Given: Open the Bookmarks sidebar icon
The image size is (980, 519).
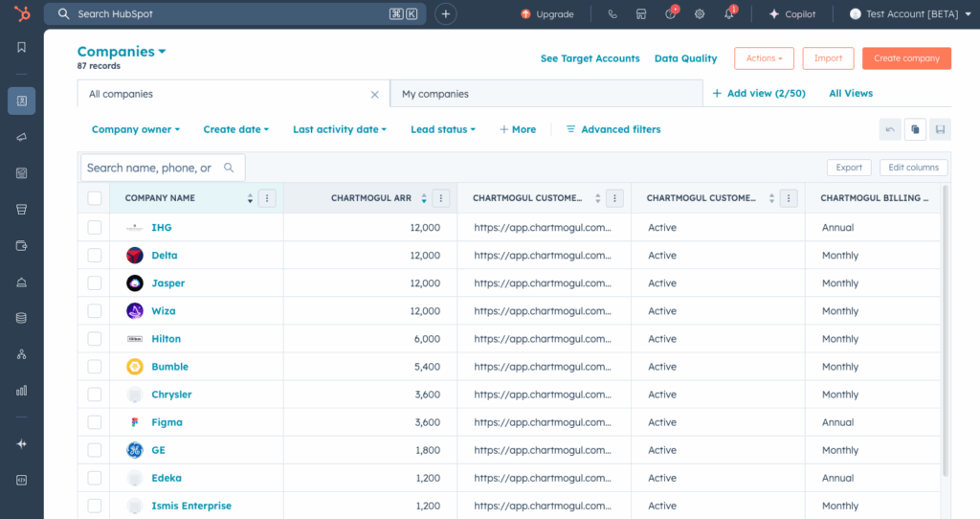Looking at the screenshot, I should coord(22,48).
